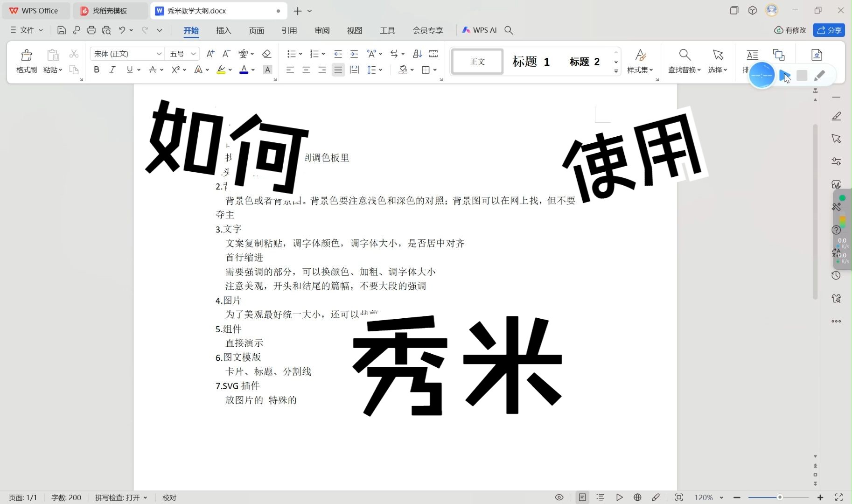Apply the 标题 1 style
This screenshot has width=852, height=504.
531,62
